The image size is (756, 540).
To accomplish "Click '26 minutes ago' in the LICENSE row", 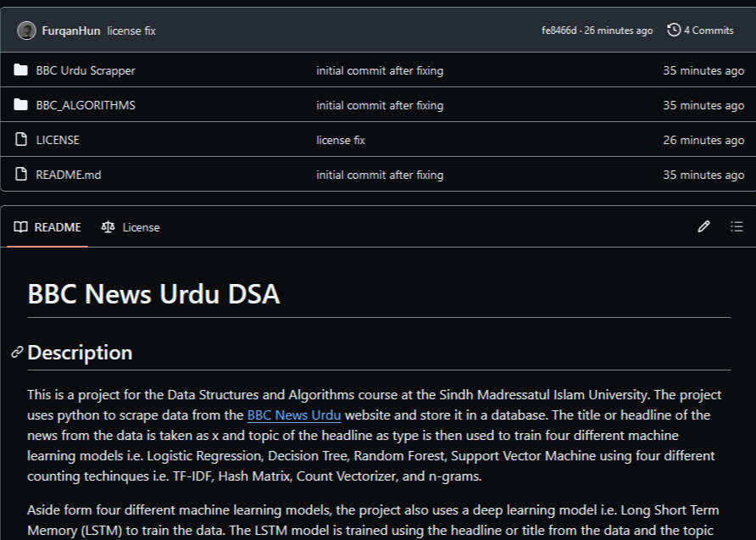I will click(703, 140).
